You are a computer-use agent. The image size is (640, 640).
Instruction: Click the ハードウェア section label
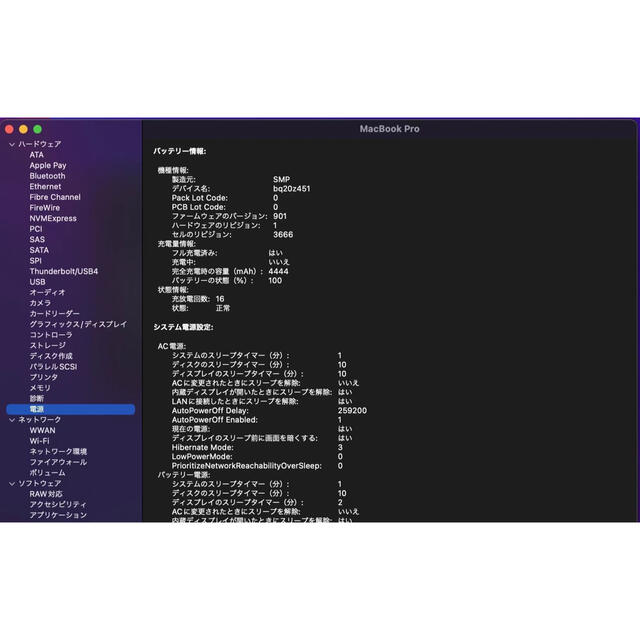click(x=40, y=144)
